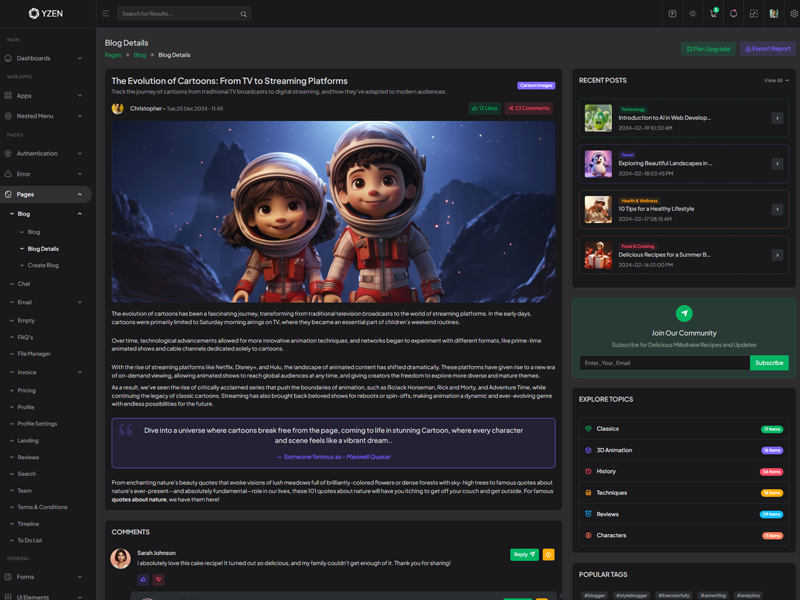The height and width of the screenshot is (600, 800).
Task: Toggle light/dark theme with the sun icon
Action: pos(693,14)
